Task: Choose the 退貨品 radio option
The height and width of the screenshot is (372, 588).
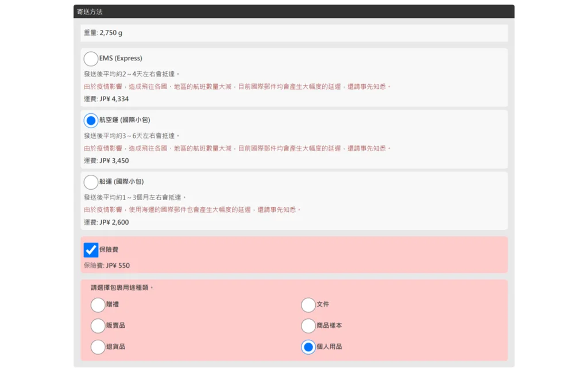Action: (x=98, y=347)
